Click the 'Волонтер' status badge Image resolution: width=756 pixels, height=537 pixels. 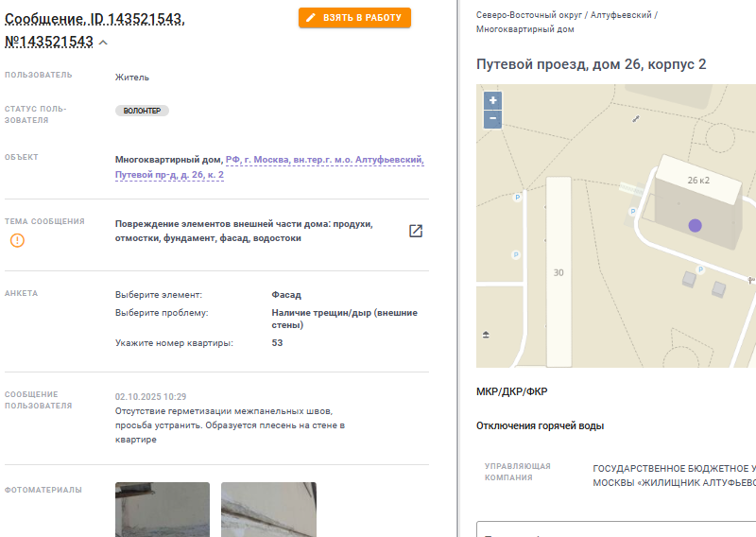[142, 111]
